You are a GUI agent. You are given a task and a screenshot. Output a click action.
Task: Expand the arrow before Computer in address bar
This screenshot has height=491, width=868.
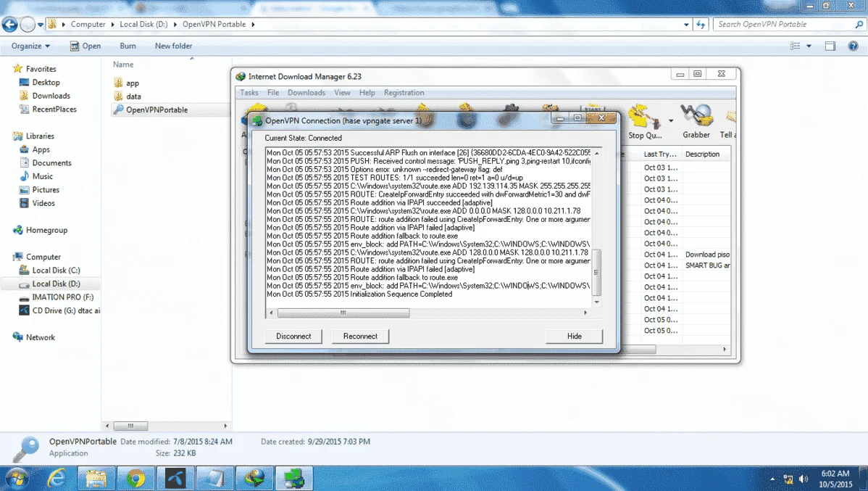64,25
